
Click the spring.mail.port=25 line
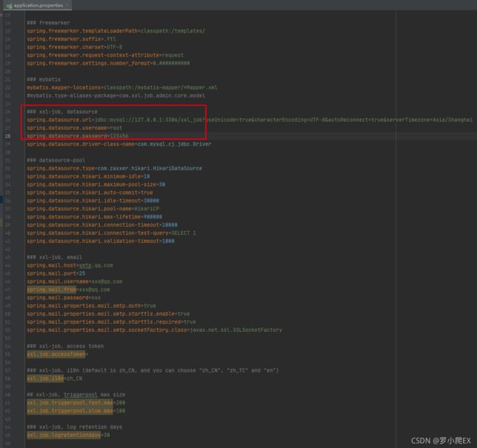[x=56, y=273]
